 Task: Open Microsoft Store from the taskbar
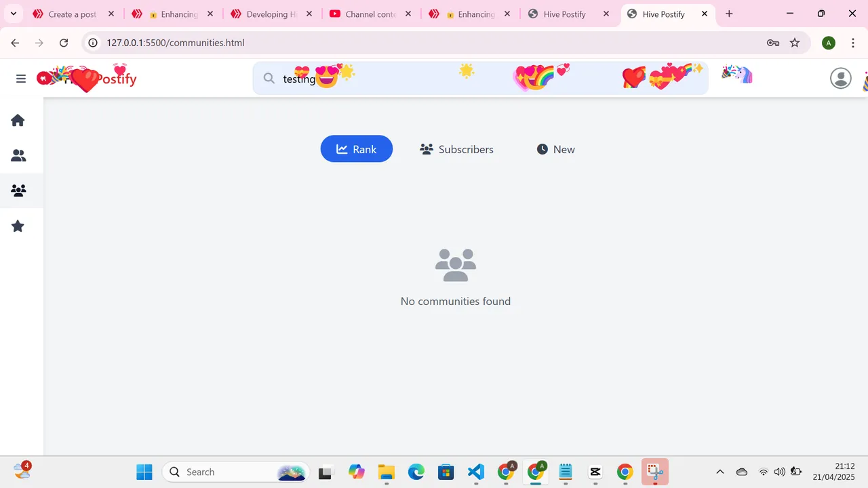(446, 472)
